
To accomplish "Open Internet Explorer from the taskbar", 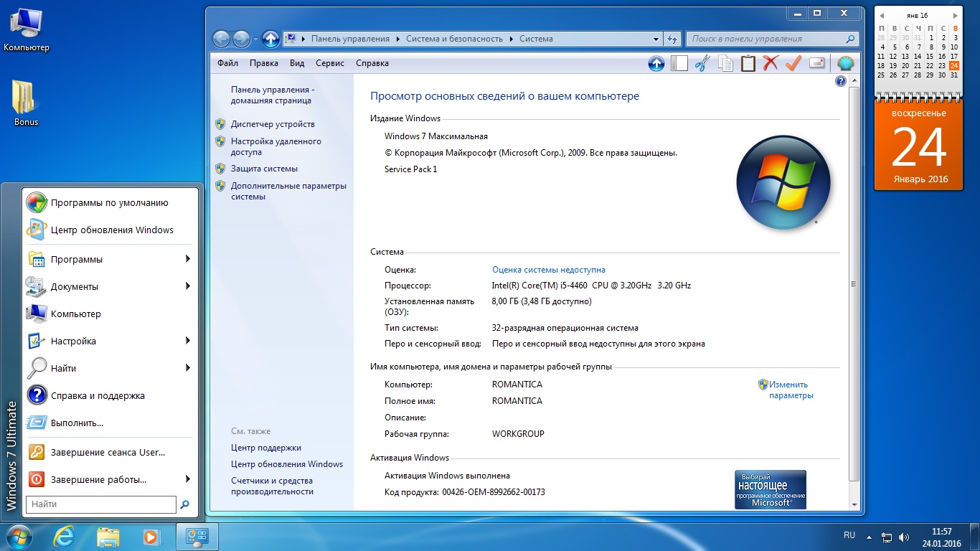I will [x=64, y=536].
